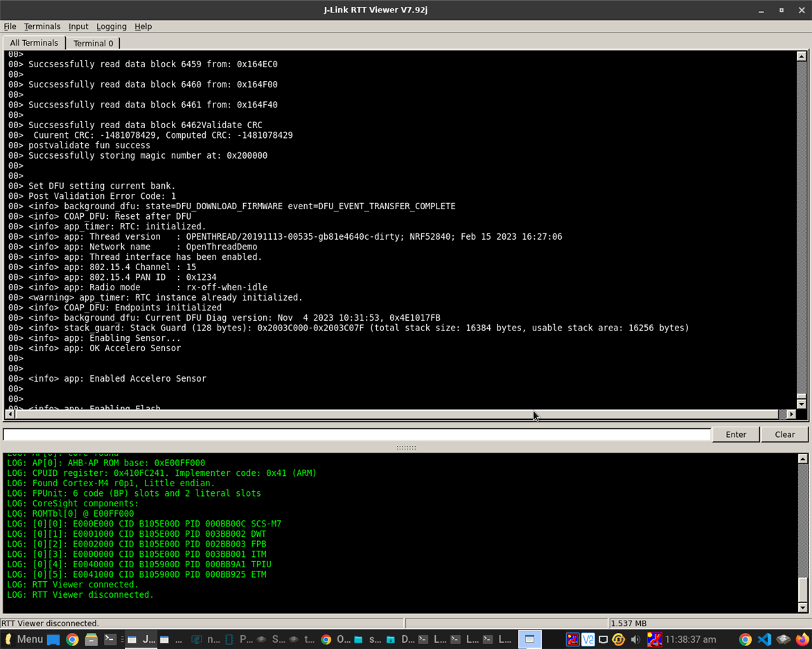This screenshot has width=812, height=649.
Task: Click the 'Radio mode : rx-off-when-idle' line
Action: (148, 287)
